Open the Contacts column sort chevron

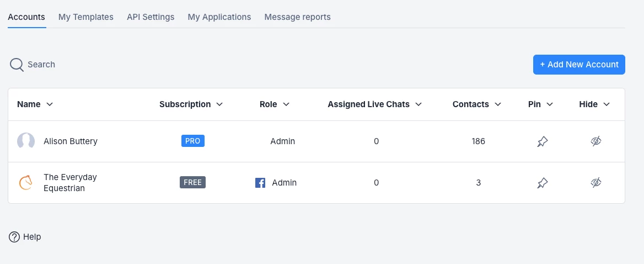[x=498, y=104]
